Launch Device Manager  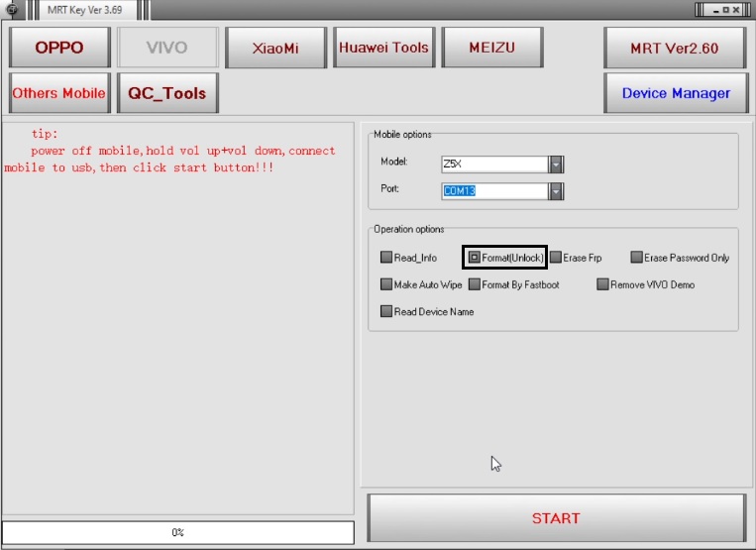(676, 93)
